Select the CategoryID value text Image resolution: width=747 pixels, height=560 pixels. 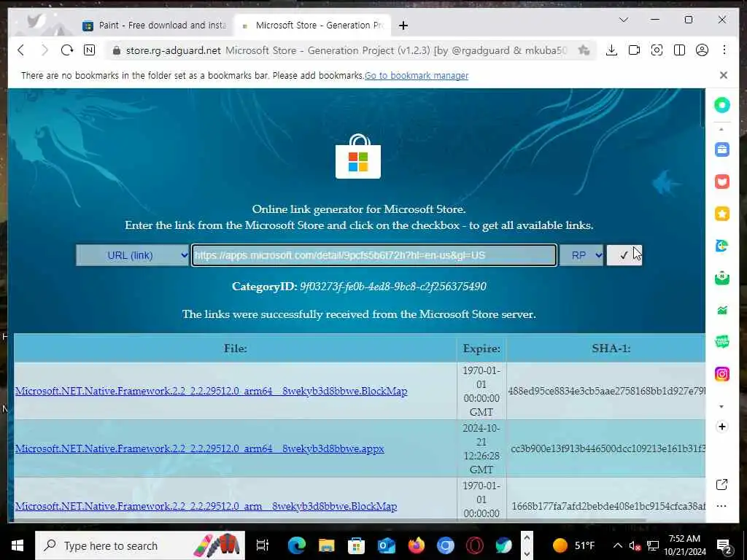393,286
